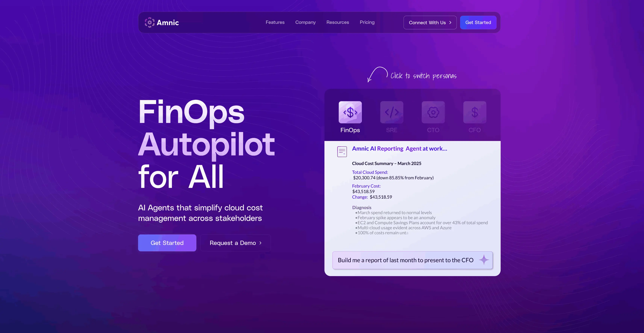Click Request a Demo arrow button
This screenshot has width=644, height=333.
pyautogui.click(x=235, y=243)
